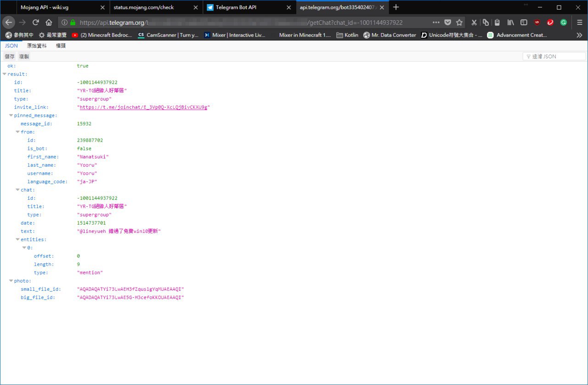Go to the Firefox home page
Viewport: 588px width, 385px height.
pyautogui.click(x=49, y=22)
